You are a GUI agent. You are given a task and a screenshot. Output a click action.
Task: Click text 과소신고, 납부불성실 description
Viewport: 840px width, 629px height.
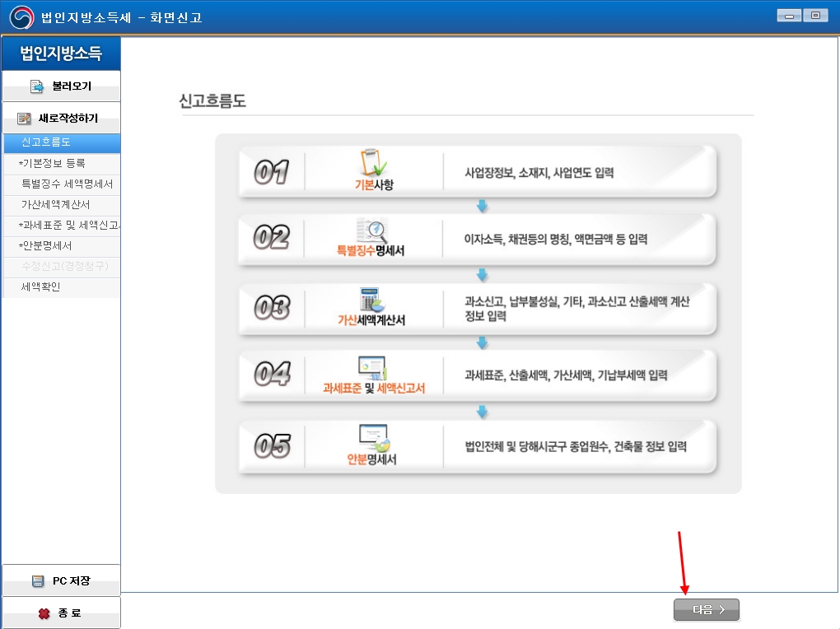point(577,309)
